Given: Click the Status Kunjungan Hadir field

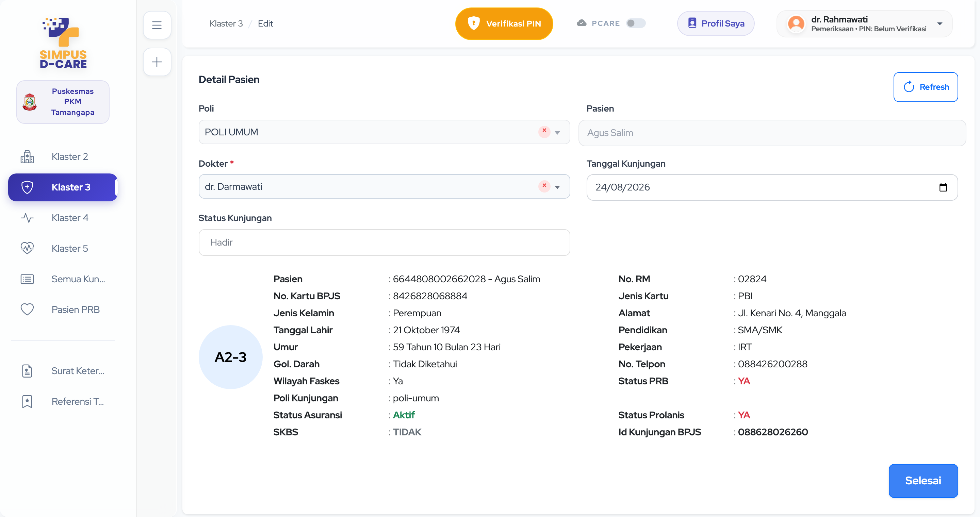Looking at the screenshot, I should (384, 242).
